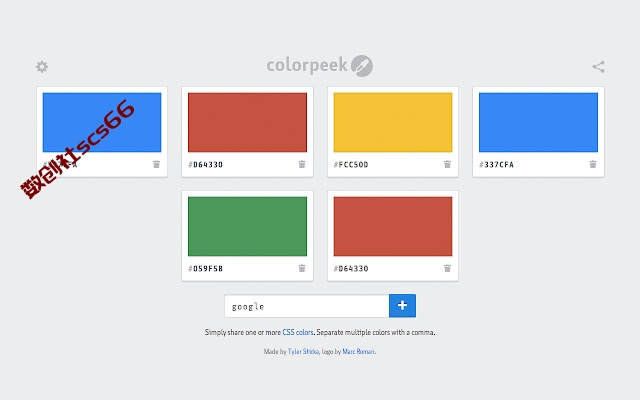Open the settings gear icon
This screenshot has width=640, height=400.
42,67
